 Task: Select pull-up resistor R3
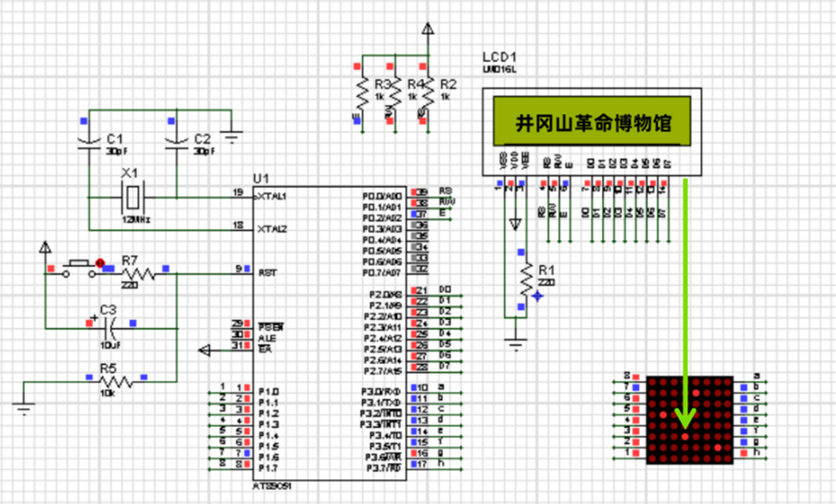(x=362, y=94)
